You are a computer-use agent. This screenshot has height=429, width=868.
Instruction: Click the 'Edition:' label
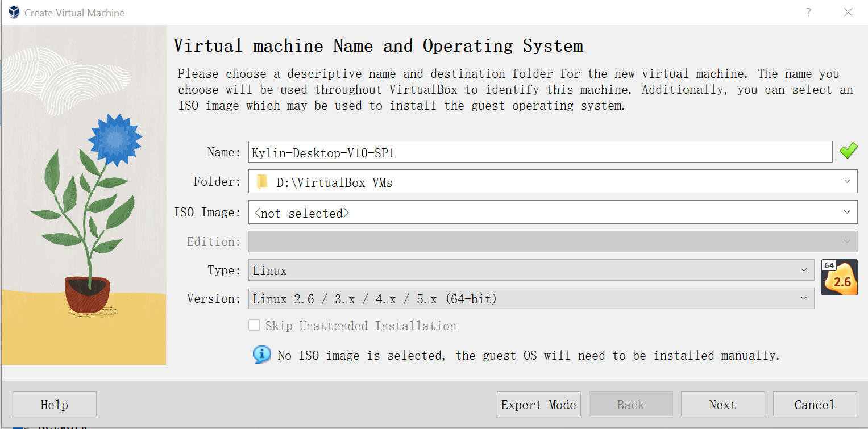214,241
